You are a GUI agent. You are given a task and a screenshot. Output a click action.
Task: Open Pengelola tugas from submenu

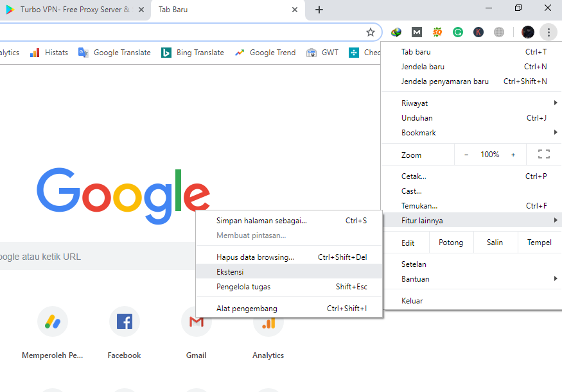coord(289,286)
